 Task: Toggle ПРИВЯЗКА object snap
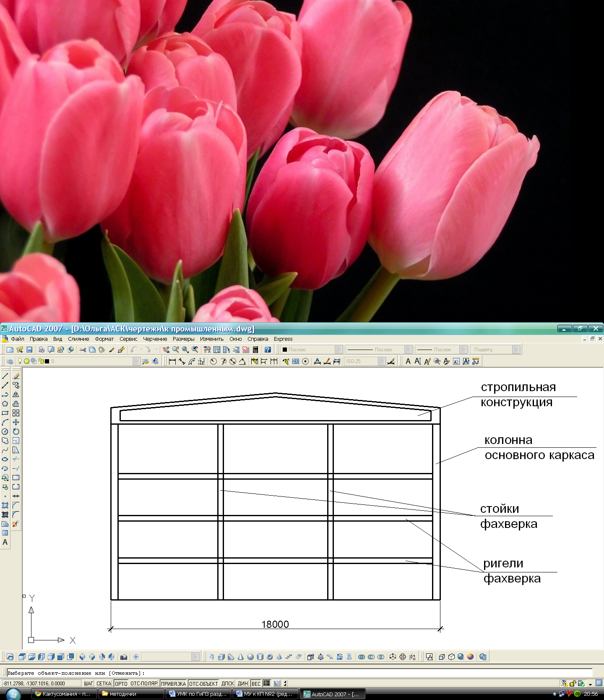click(173, 683)
